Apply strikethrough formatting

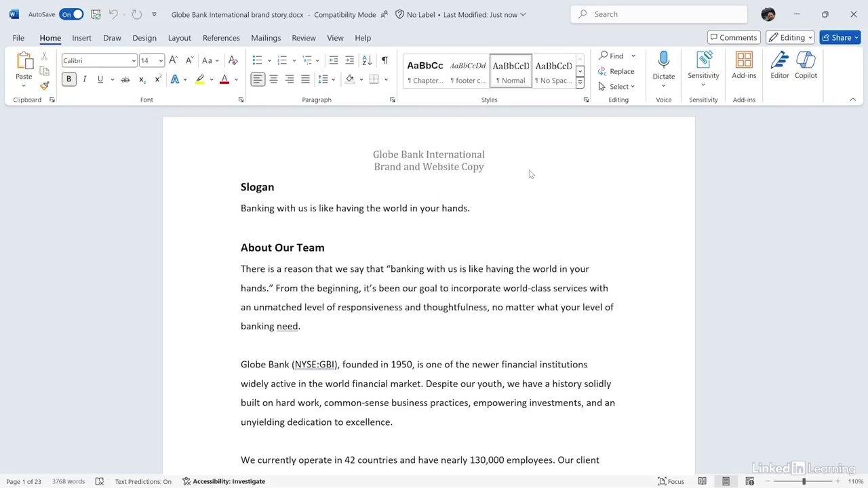(x=125, y=79)
